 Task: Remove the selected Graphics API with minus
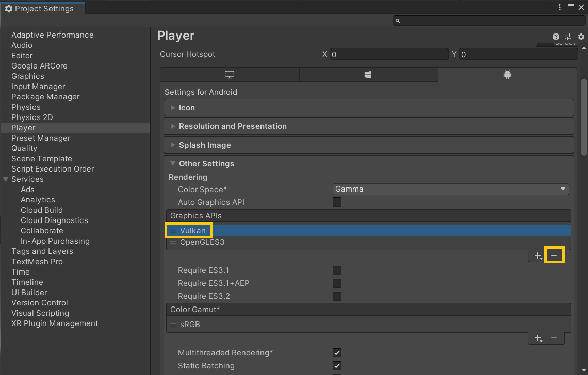click(x=554, y=255)
